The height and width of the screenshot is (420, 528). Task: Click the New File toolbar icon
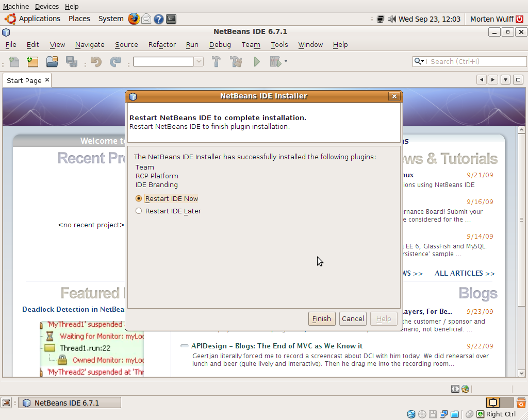click(14, 62)
